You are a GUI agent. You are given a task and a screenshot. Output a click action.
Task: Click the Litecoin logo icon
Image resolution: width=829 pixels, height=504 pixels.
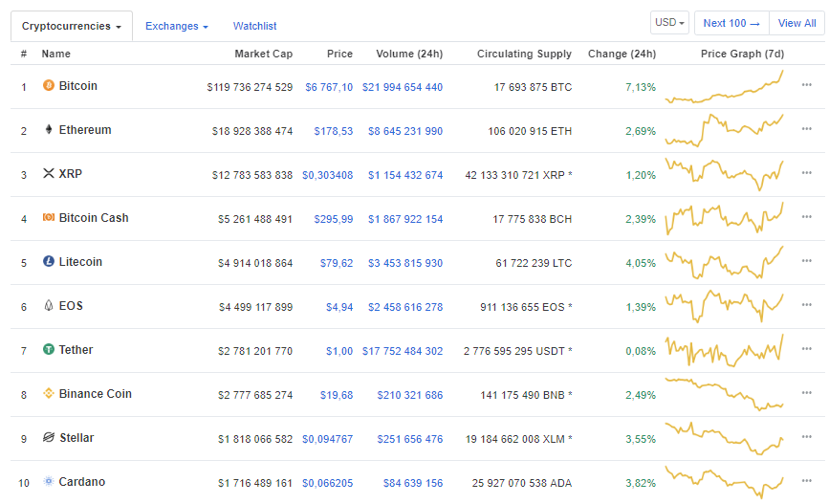click(x=48, y=261)
